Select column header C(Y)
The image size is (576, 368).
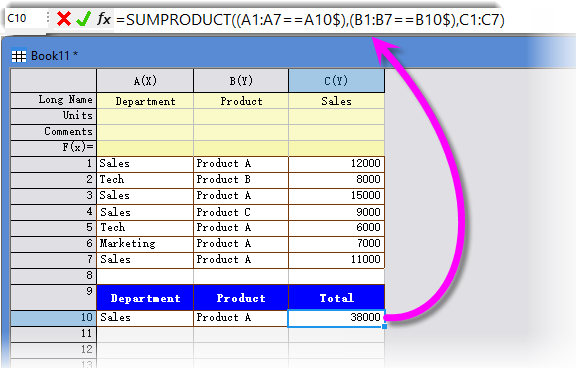point(336,80)
